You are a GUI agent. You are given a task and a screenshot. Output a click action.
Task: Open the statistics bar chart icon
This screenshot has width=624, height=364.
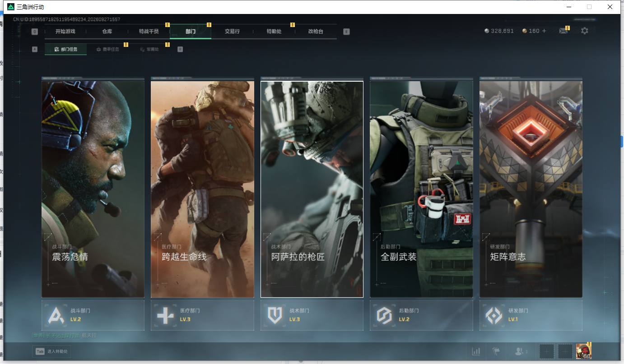click(x=476, y=351)
